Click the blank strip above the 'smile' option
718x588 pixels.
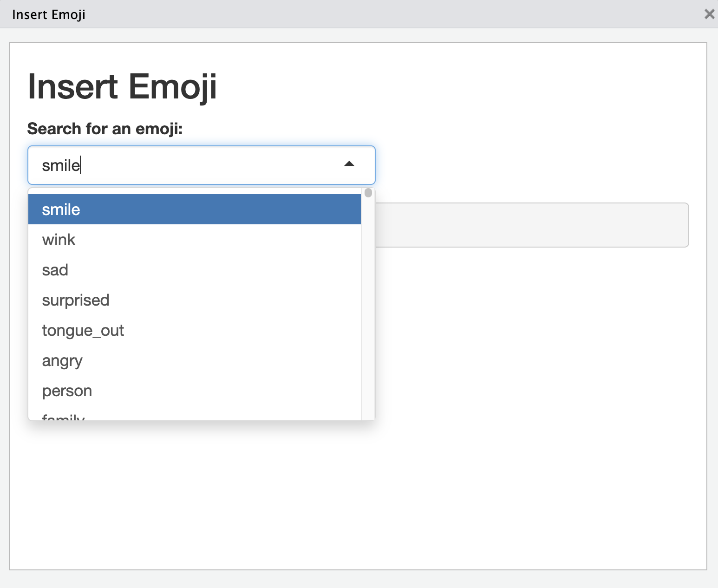(194, 191)
